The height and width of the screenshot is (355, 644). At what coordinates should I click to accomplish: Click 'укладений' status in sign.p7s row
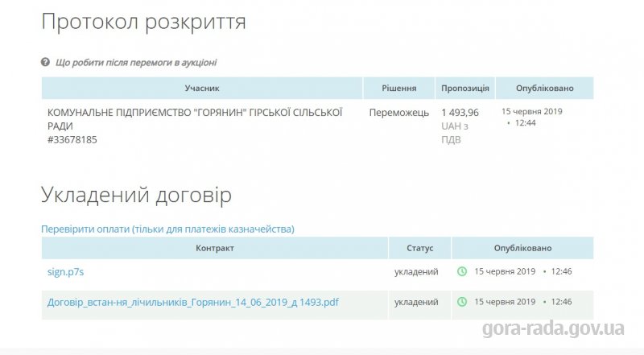[416, 271]
